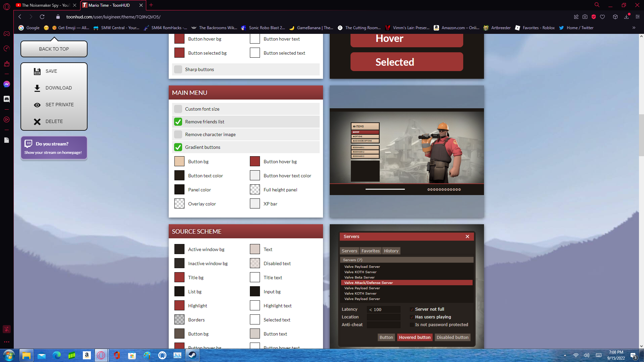Image resolution: width=644 pixels, height=362 pixels.
Task: Open Opera easy setup menu
Action: click(x=638, y=17)
